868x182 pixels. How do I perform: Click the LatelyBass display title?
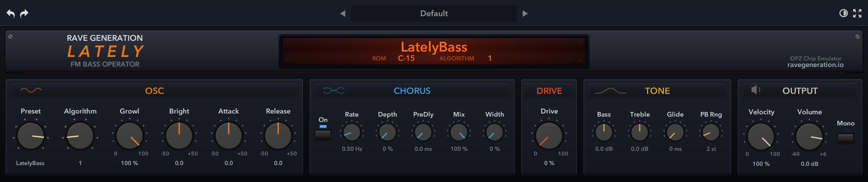(434, 47)
